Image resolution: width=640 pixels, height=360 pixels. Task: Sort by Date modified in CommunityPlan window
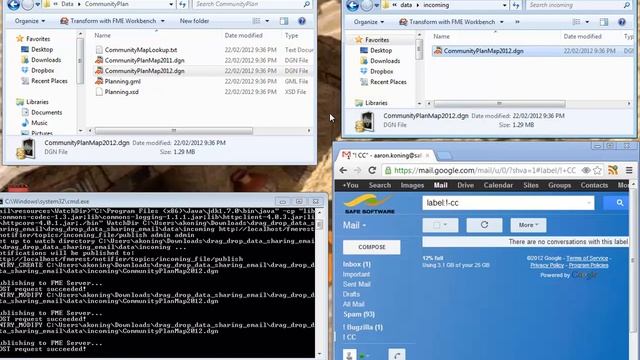[243, 36]
